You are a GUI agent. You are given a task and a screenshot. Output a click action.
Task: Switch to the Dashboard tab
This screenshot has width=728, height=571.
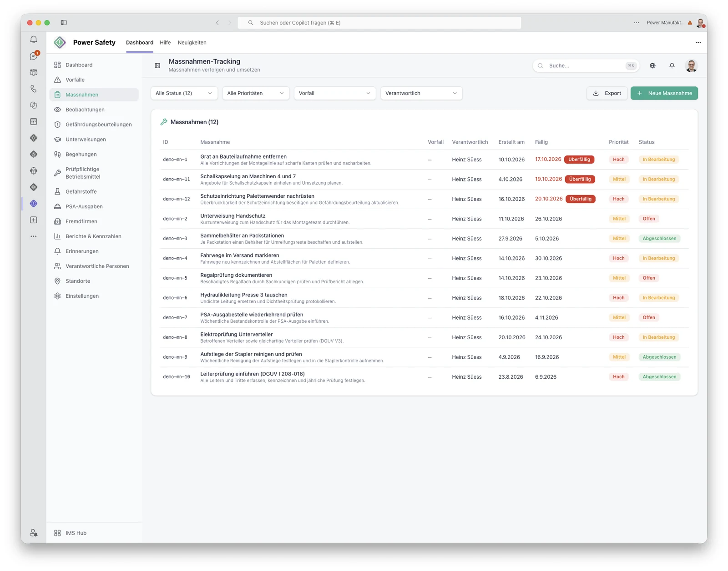(140, 43)
